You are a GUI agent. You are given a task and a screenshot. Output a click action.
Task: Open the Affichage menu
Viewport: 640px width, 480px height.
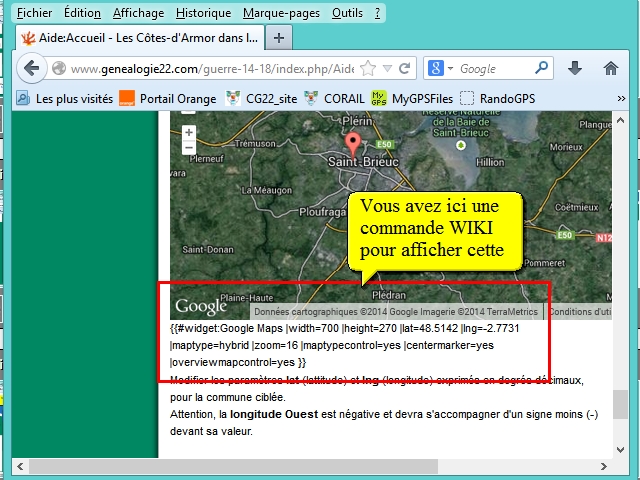pyautogui.click(x=138, y=13)
